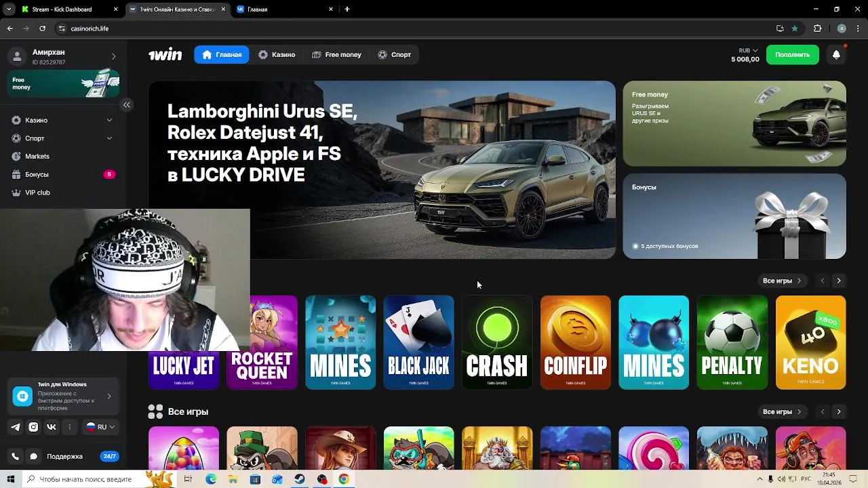The height and width of the screenshot is (488, 868).
Task: Bookmark this page with star icon
Action: click(795, 28)
